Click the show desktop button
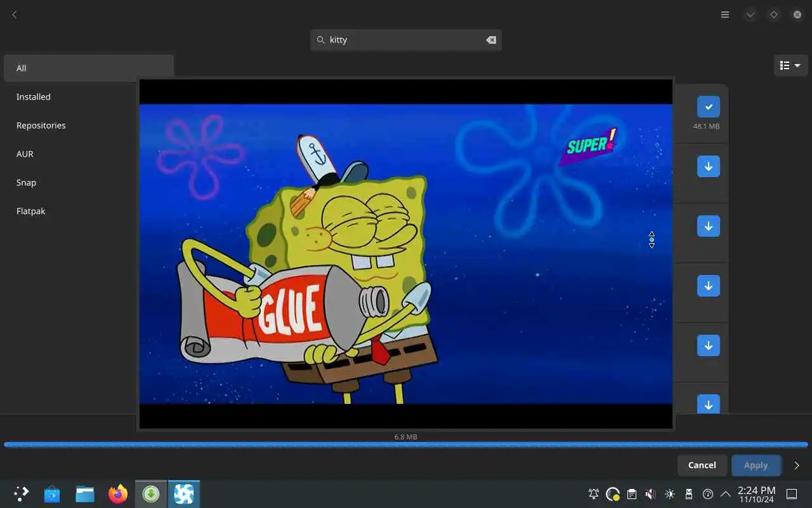Image resolution: width=812 pixels, height=508 pixels. pyautogui.click(x=792, y=494)
